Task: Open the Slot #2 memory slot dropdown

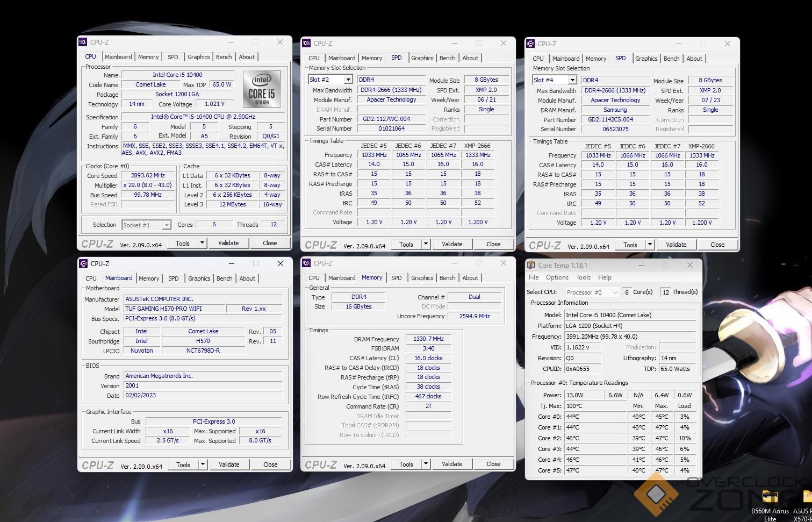Action: (x=348, y=80)
